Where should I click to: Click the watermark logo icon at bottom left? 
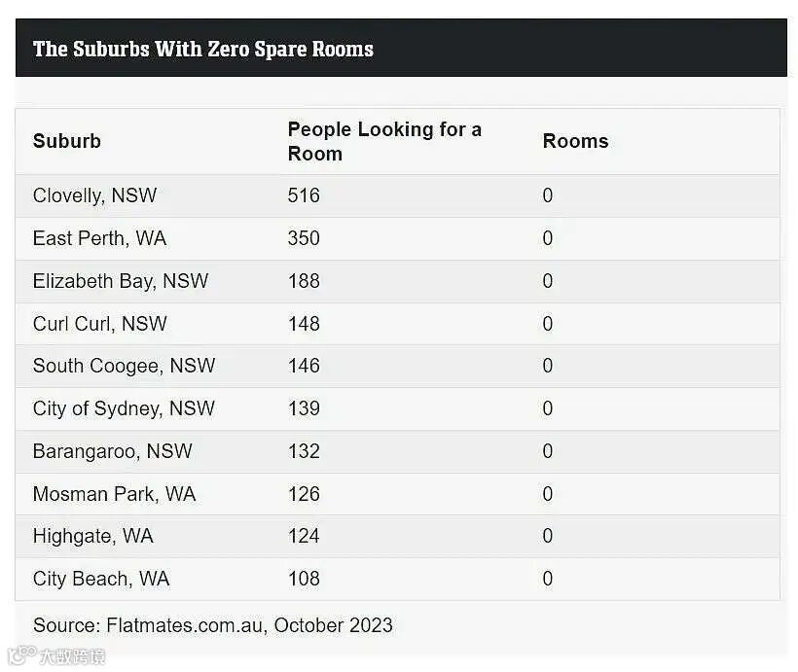20,654
